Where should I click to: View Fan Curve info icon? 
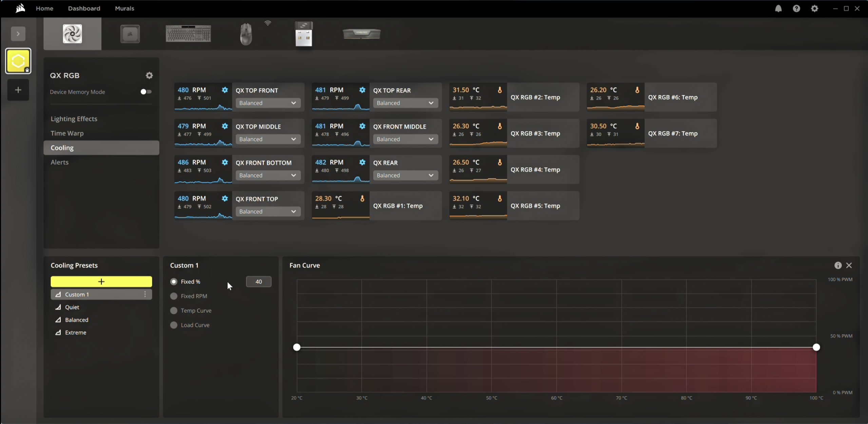837,265
